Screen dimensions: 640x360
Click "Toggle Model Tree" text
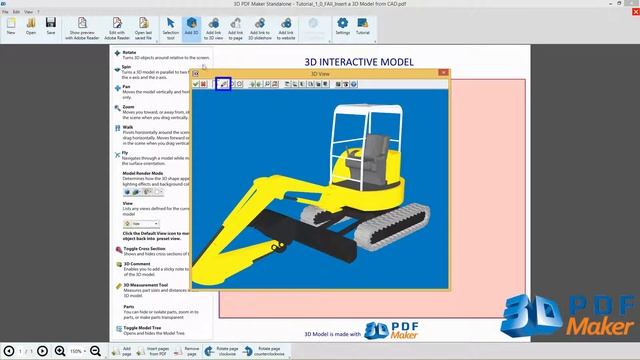click(142, 328)
